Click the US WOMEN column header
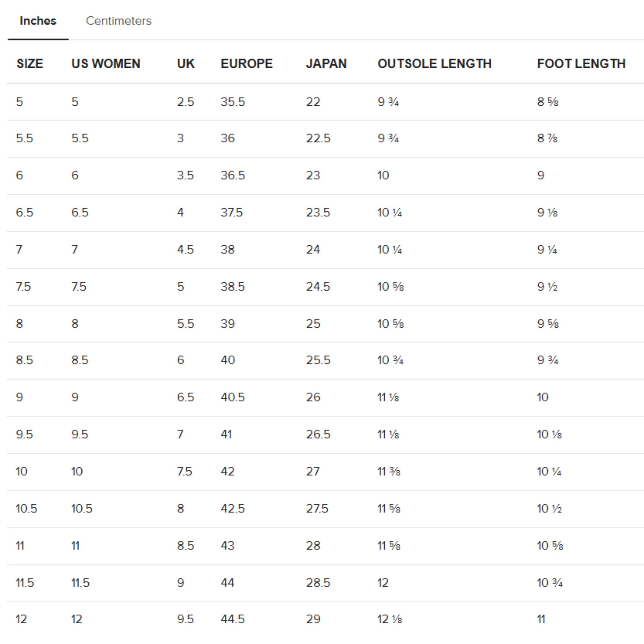This screenshot has height=644, width=644. (x=106, y=64)
